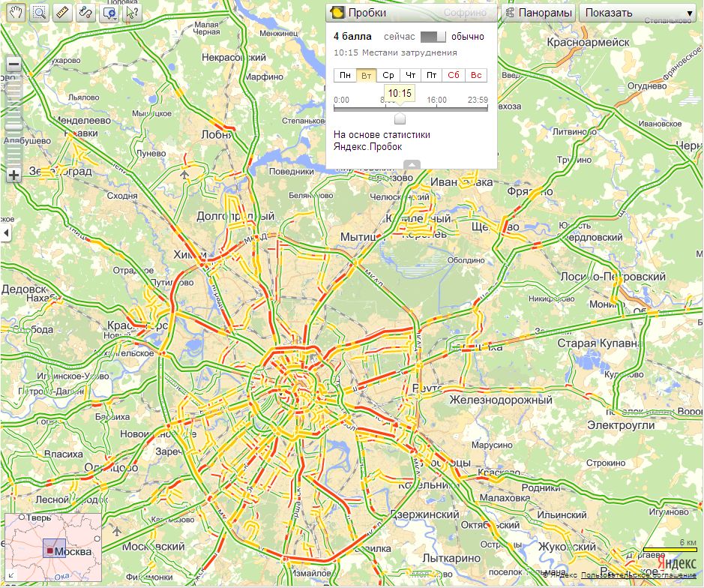Screen dimensions: 704x588
Task: Click the Родники label on the map
Action: click(541, 487)
